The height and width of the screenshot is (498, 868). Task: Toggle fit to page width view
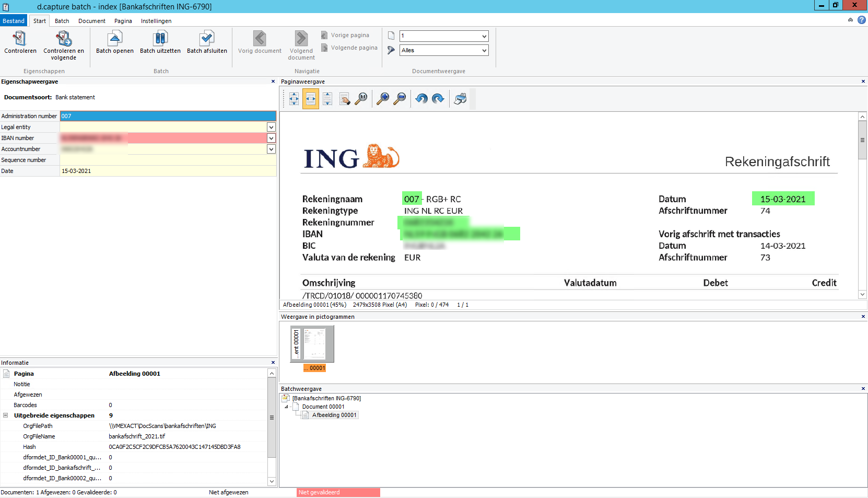pos(311,99)
